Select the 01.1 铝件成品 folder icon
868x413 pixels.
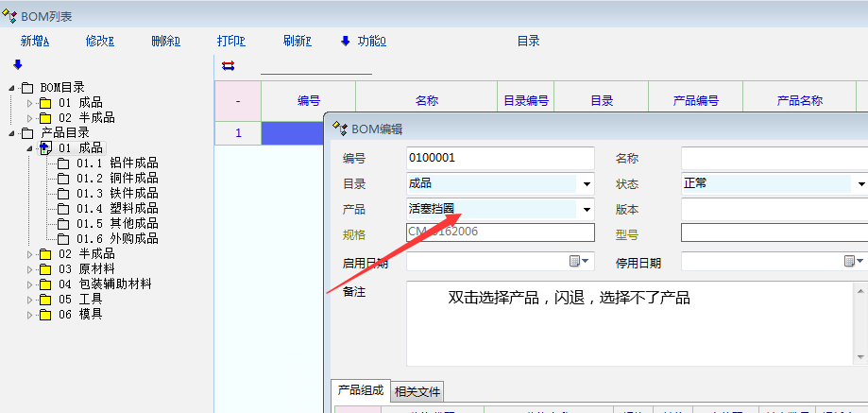[63, 163]
